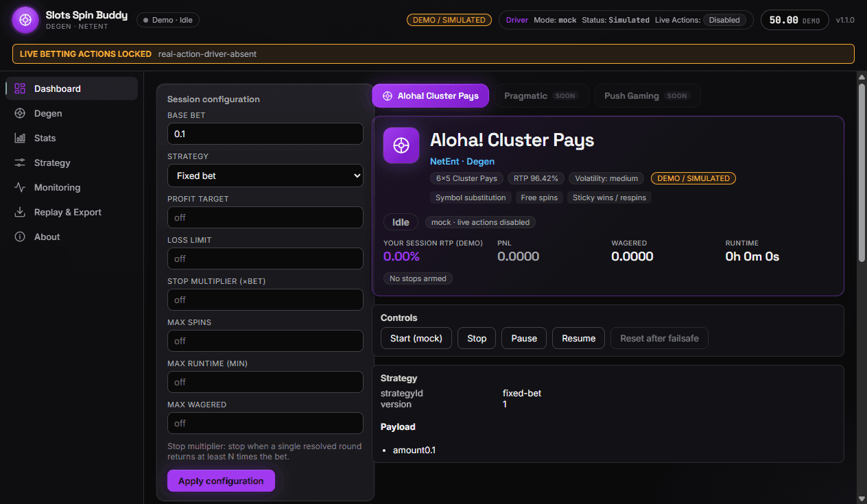The width and height of the screenshot is (867, 504).
Task: Click the Replay & Export download icon
Action: coord(20,212)
